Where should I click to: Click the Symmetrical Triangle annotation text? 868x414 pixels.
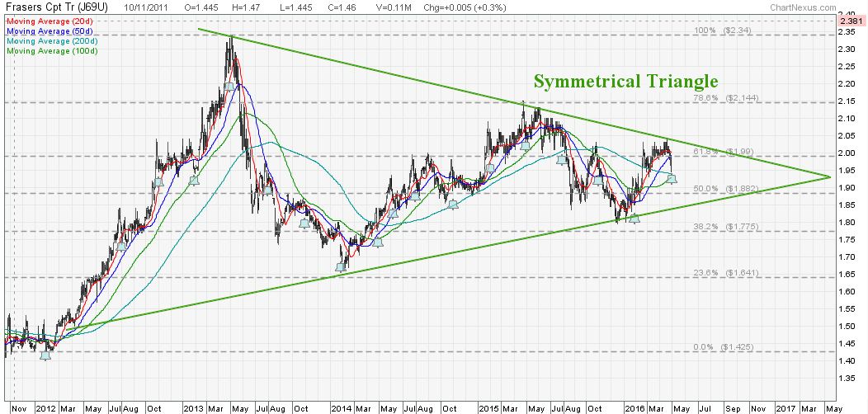click(x=625, y=82)
